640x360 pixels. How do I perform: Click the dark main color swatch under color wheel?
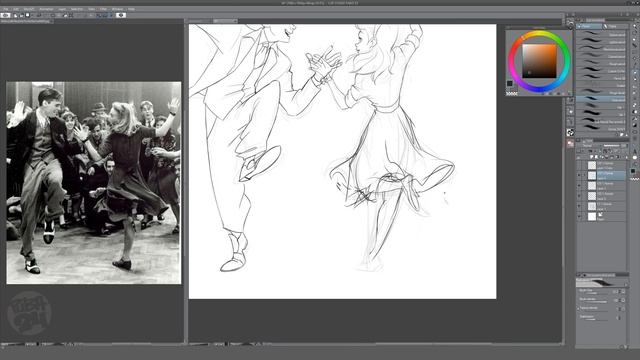[x=509, y=84]
